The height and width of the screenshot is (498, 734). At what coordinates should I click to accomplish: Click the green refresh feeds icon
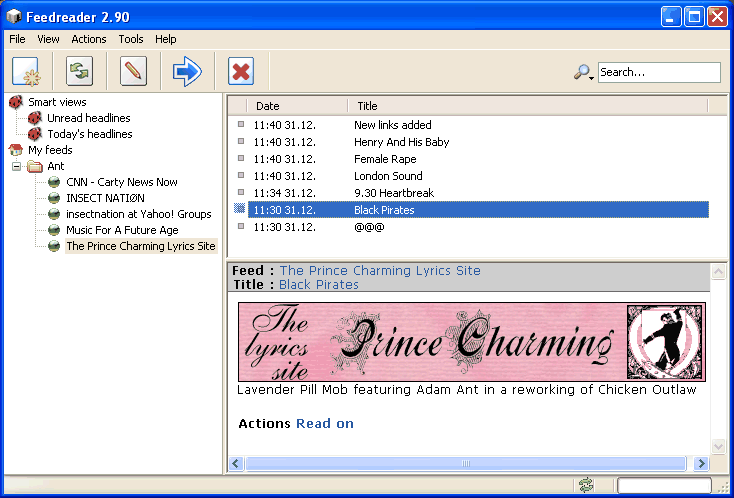click(79, 72)
